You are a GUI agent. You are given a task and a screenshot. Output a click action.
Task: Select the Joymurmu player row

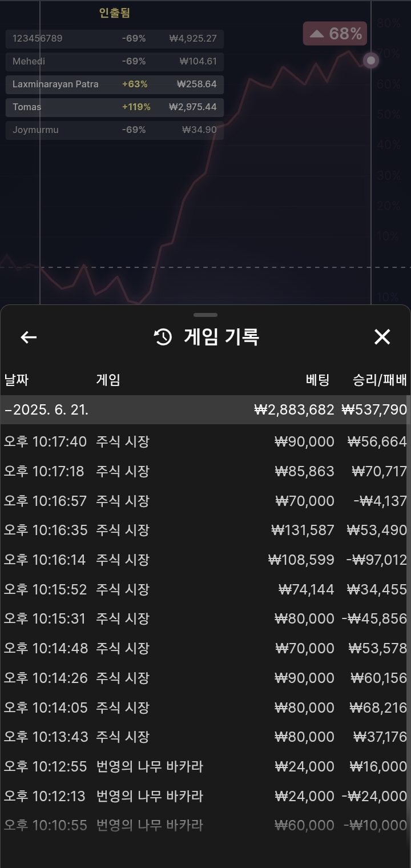(x=115, y=130)
